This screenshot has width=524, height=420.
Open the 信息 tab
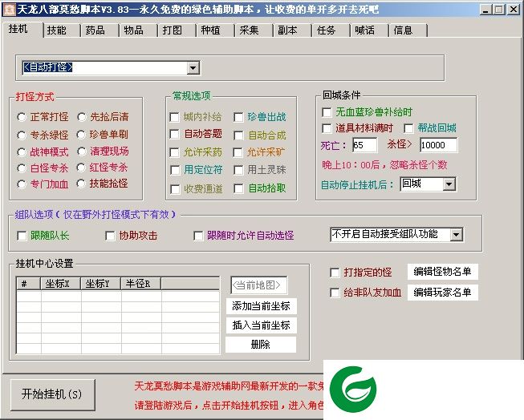(x=407, y=30)
